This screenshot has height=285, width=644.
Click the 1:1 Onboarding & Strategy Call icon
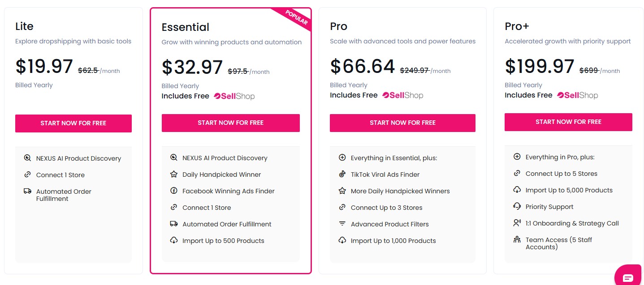[517, 223]
